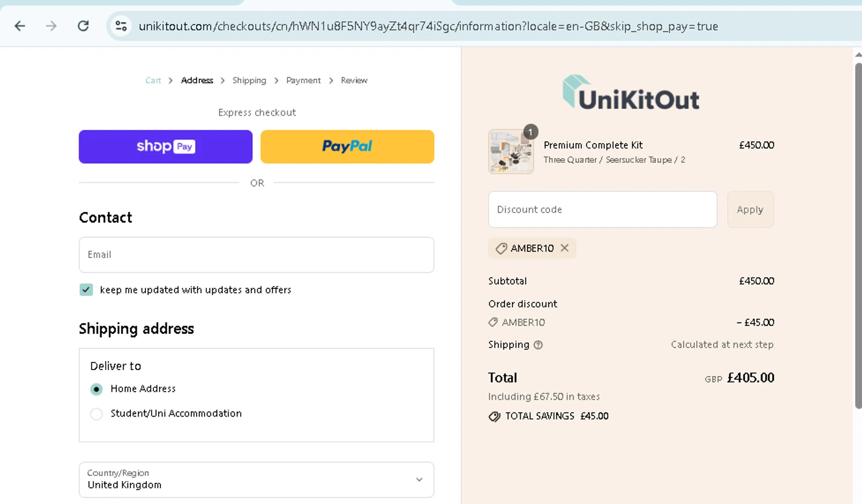Focus the Email contact field
The height and width of the screenshot is (504, 862).
256,255
